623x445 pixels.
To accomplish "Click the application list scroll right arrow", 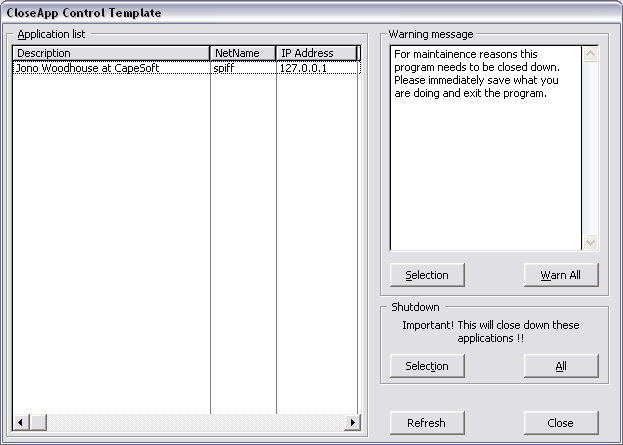I will pos(351,423).
